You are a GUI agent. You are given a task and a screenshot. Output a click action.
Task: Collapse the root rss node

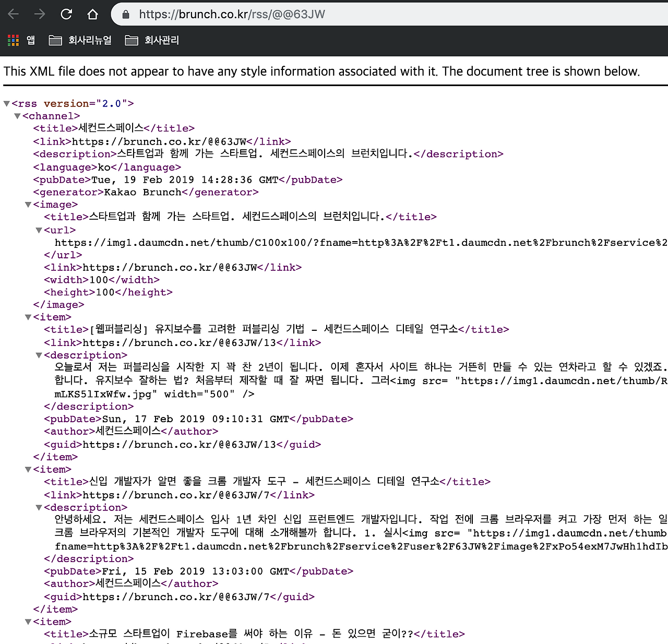point(6,103)
